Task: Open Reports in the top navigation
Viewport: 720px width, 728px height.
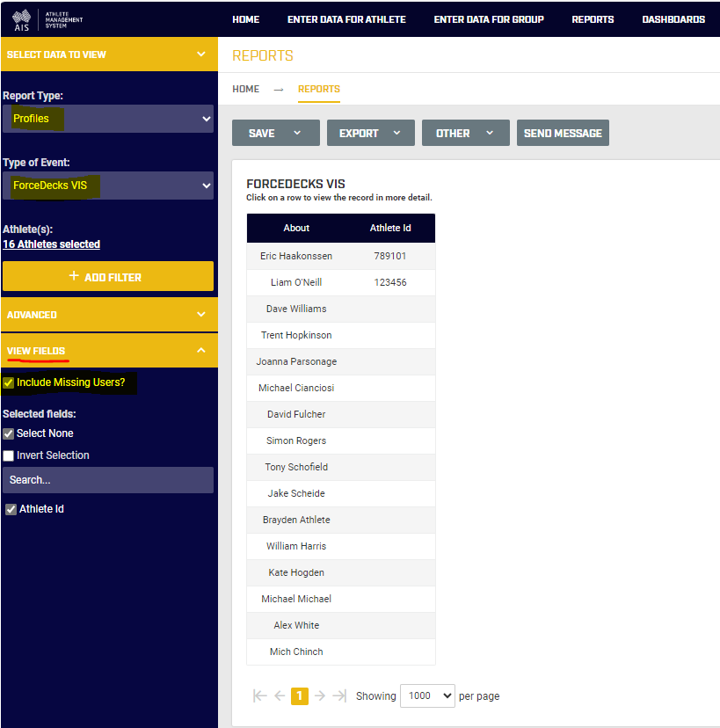Action: pos(593,19)
